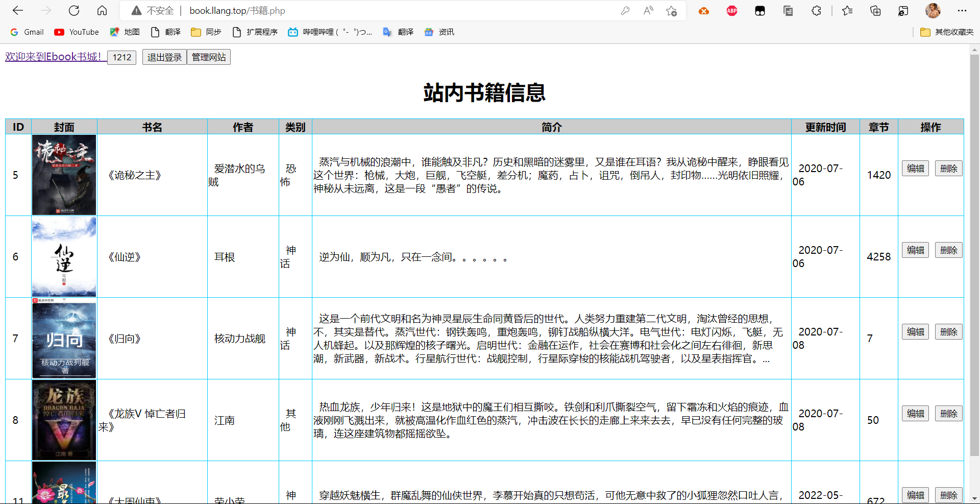The image size is (980, 504).
Task: Click the 更新时间 column header
Action: click(x=825, y=127)
